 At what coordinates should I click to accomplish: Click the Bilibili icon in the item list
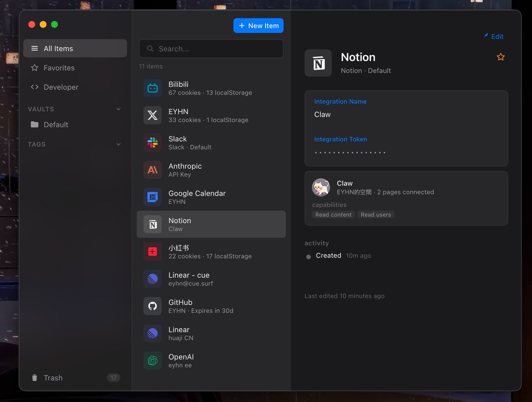click(x=153, y=88)
